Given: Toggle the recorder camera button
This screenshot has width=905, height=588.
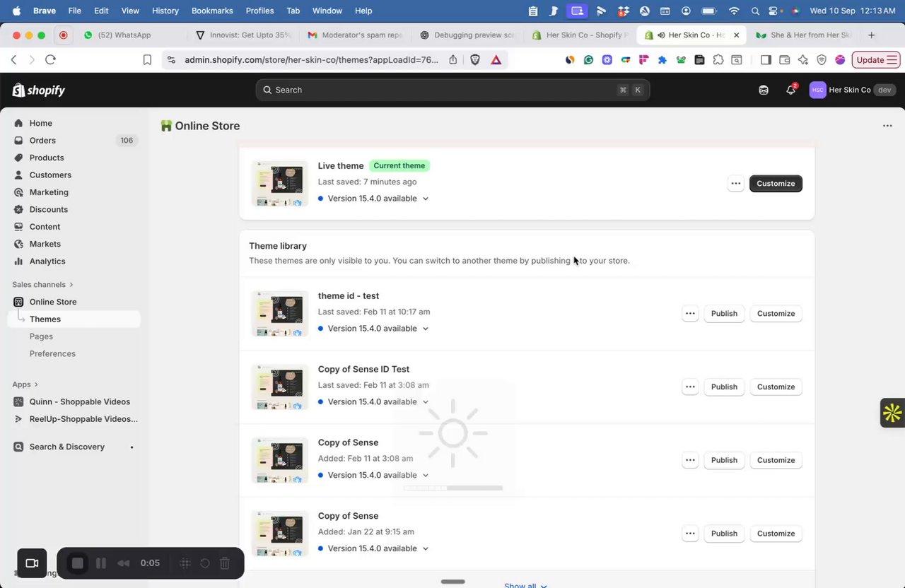Looking at the screenshot, I should click(32, 563).
